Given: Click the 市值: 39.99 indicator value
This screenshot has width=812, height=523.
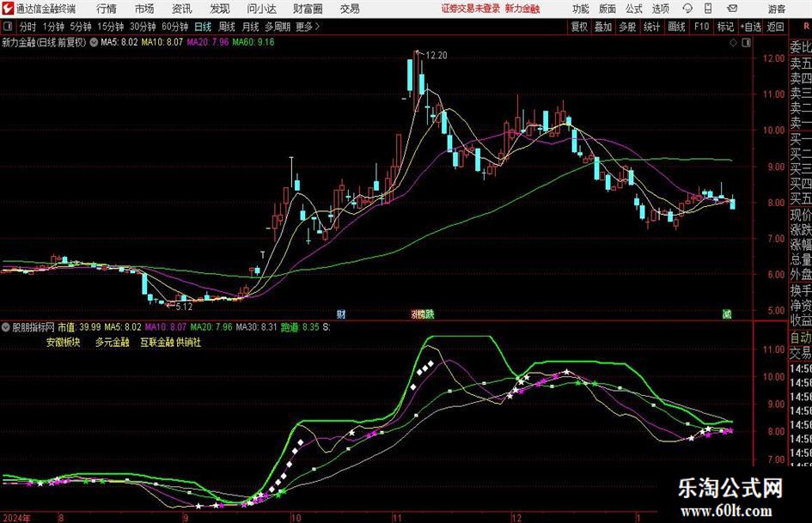Looking at the screenshot, I should (79, 327).
